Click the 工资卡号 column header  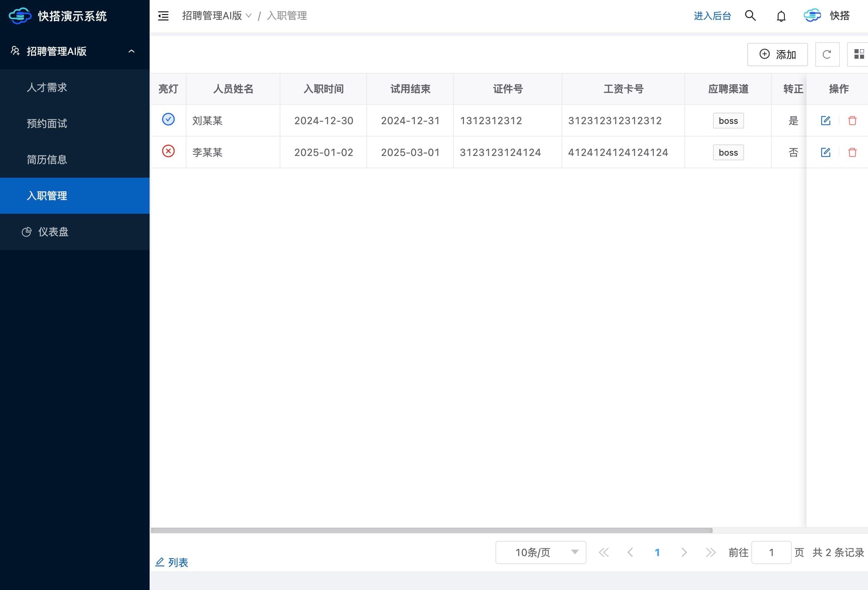coord(623,89)
